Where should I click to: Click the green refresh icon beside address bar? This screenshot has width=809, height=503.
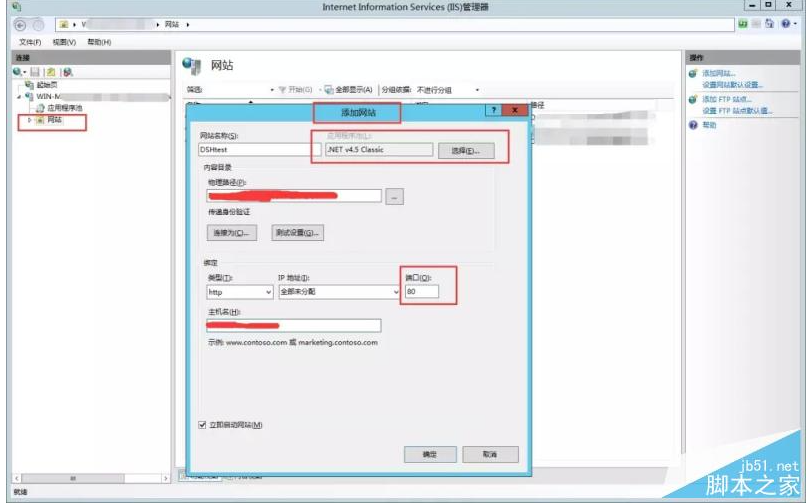coord(743,24)
